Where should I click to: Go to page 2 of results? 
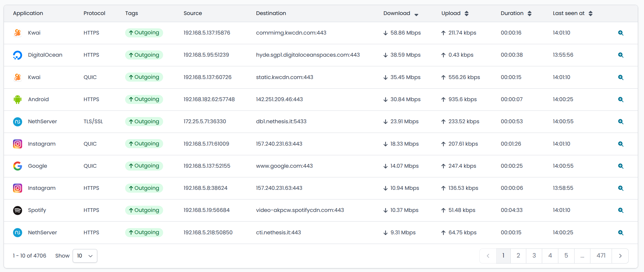click(x=518, y=256)
